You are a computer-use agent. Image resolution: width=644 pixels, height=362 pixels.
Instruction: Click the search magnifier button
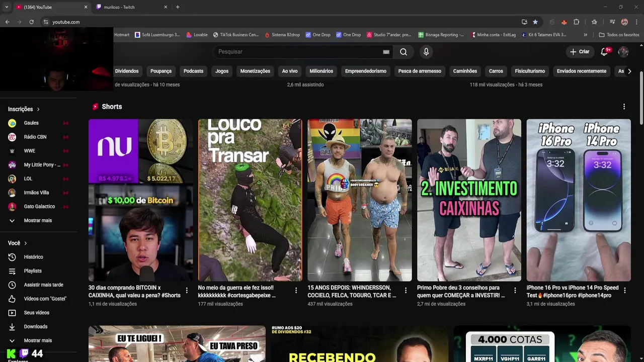point(403,52)
